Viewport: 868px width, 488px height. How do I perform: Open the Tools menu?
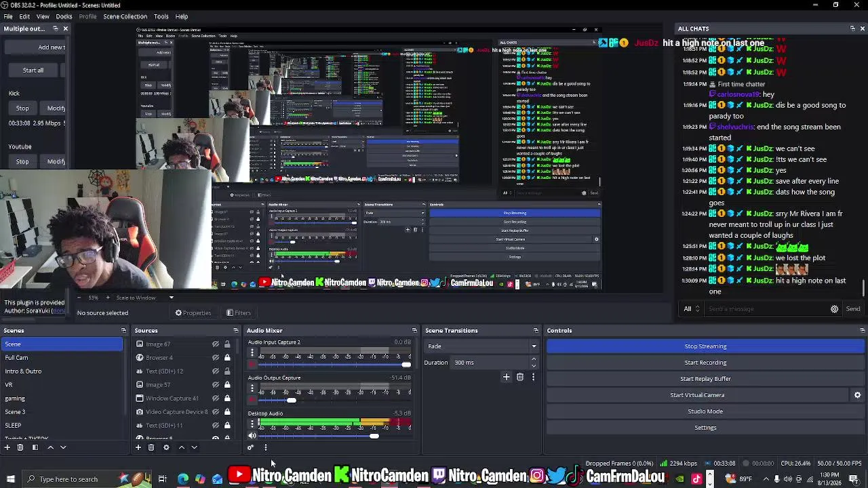(161, 16)
